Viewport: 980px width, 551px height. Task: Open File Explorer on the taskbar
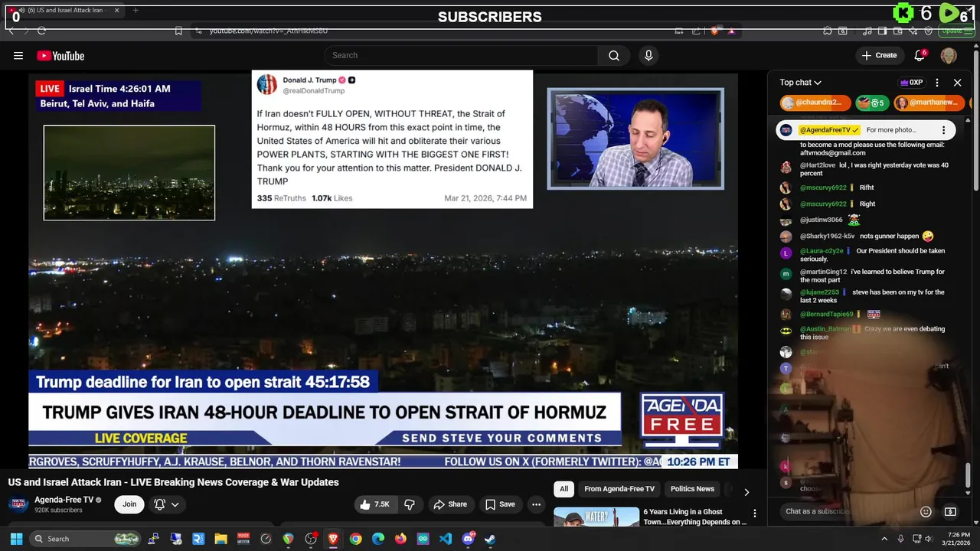[221, 539]
